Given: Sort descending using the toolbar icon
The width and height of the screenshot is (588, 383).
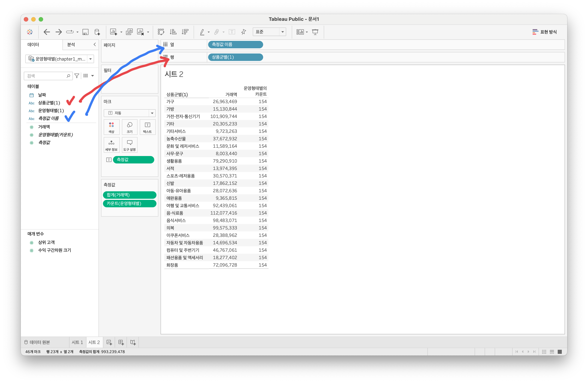Looking at the screenshot, I should click(185, 32).
